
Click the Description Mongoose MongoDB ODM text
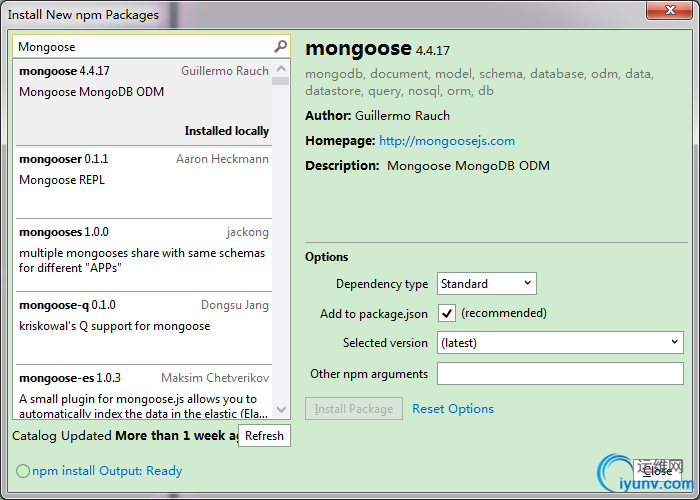pyautogui.click(x=427, y=166)
